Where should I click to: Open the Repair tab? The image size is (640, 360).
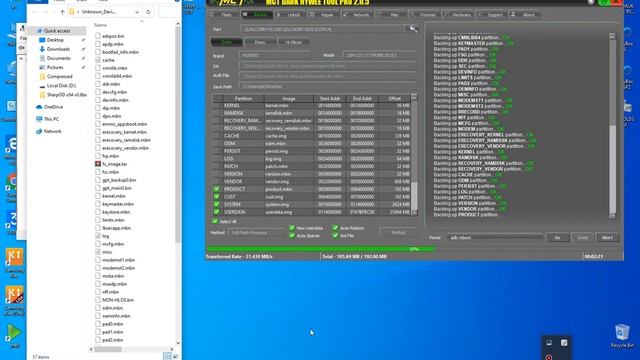click(x=324, y=15)
